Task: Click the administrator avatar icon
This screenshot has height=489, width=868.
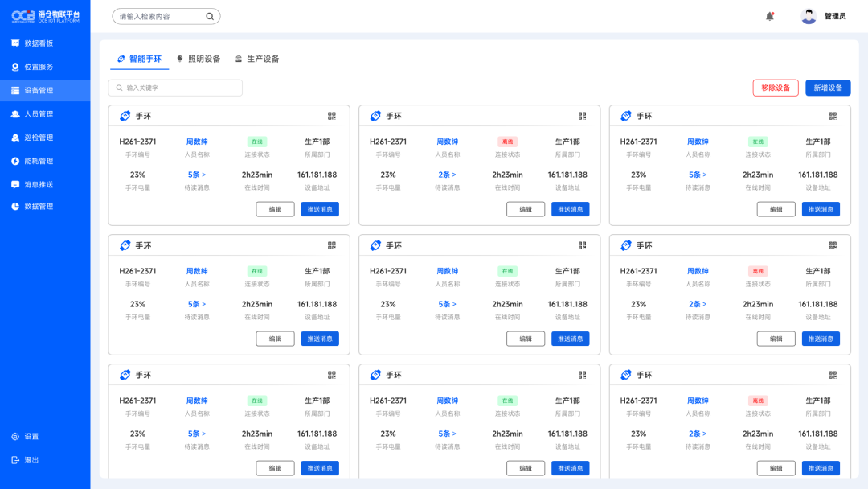Action: point(809,16)
